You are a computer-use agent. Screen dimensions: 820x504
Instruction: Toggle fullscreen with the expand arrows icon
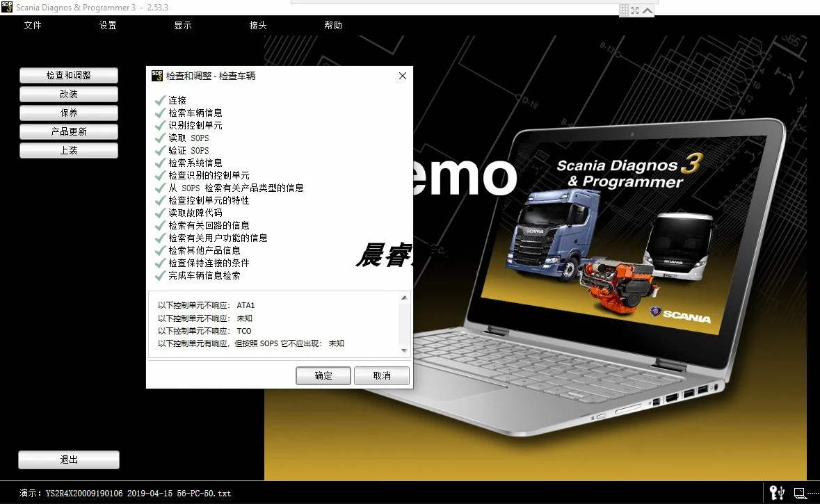pyautogui.click(x=635, y=10)
